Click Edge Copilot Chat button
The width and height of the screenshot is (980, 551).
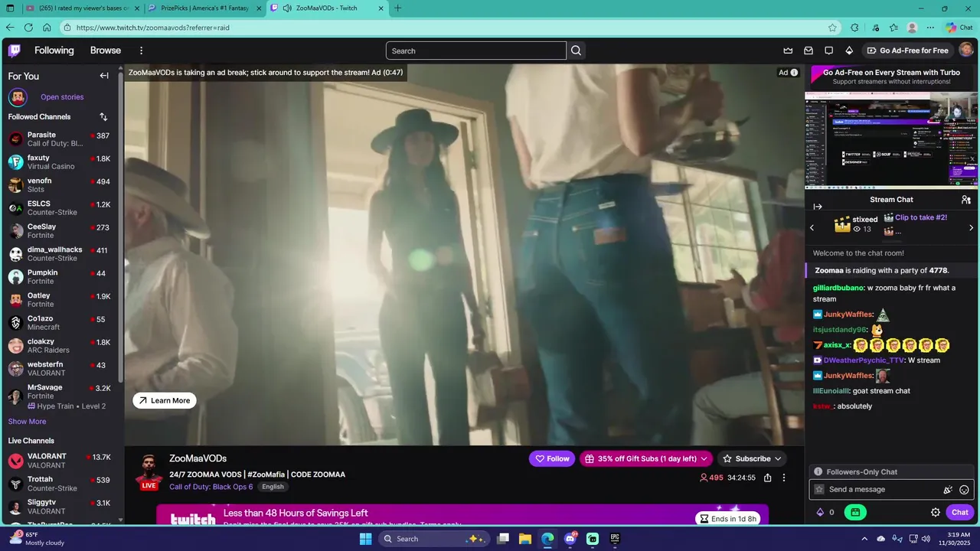click(959, 28)
